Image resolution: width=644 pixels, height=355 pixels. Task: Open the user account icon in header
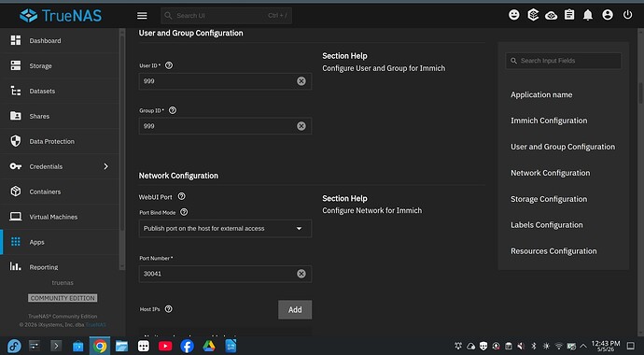[x=608, y=15]
